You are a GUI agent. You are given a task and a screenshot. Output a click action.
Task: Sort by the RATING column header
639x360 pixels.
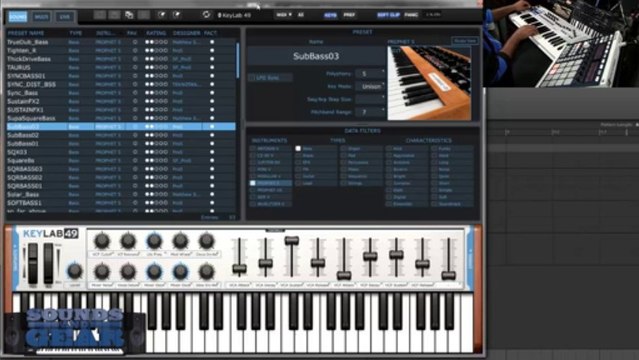[x=156, y=33]
